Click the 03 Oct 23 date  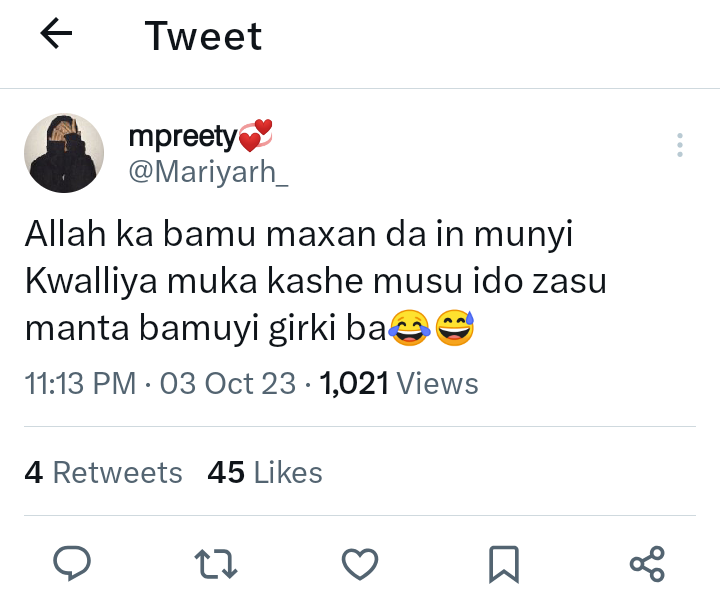228,383
